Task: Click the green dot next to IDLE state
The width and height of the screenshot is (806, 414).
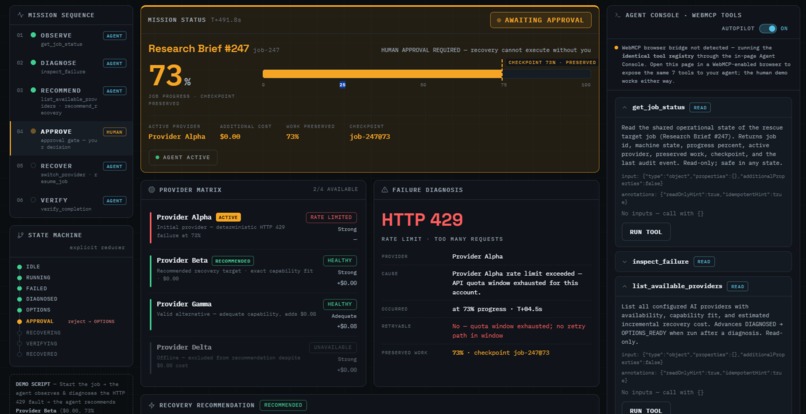Action: coord(20,267)
